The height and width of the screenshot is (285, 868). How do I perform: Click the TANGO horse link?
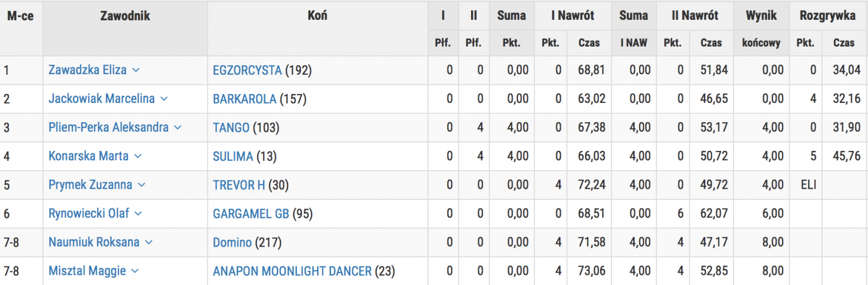pos(231,128)
